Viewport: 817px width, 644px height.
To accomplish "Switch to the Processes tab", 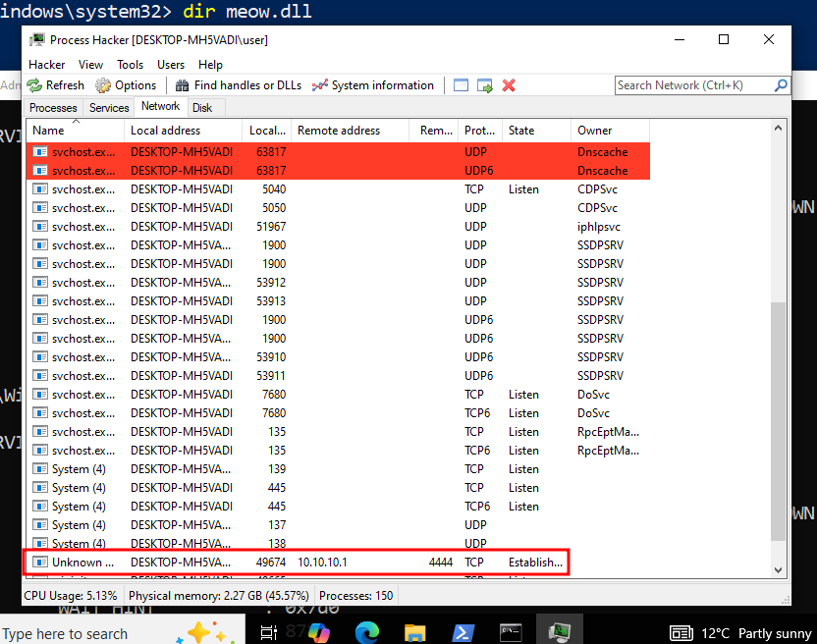I will pos(53,108).
